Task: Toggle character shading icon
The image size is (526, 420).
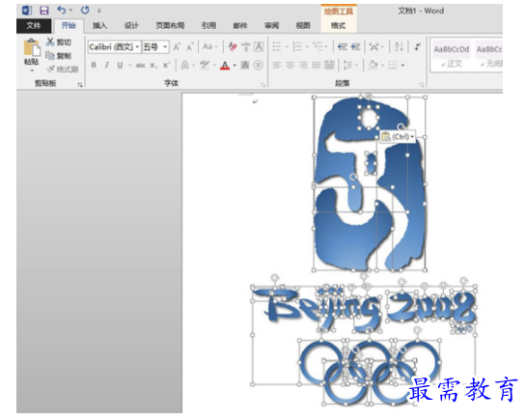Action: 245,65
